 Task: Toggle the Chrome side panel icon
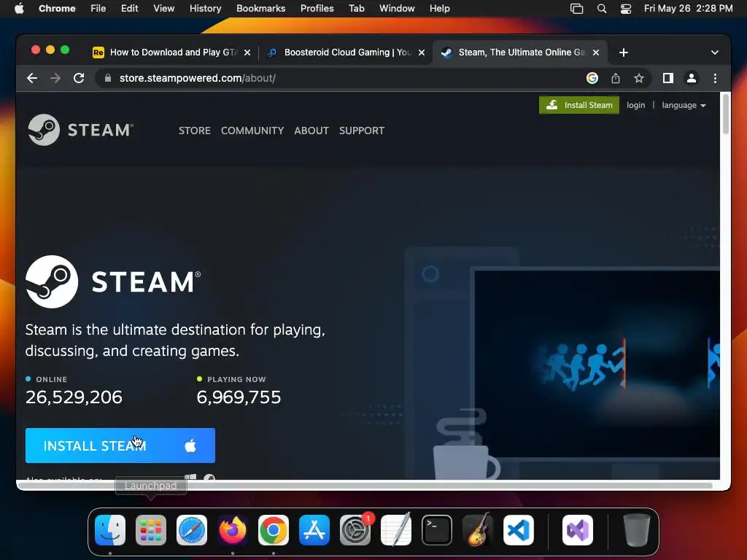(x=668, y=78)
